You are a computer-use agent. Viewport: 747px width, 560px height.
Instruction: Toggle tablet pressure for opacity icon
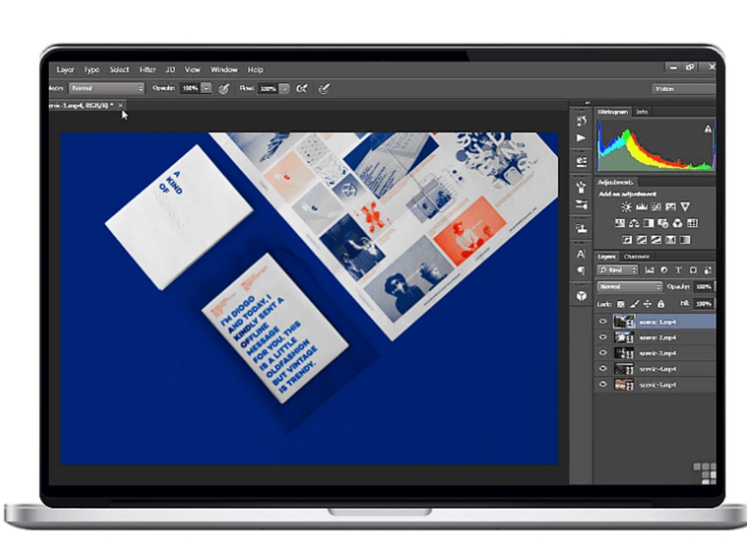[x=223, y=89]
